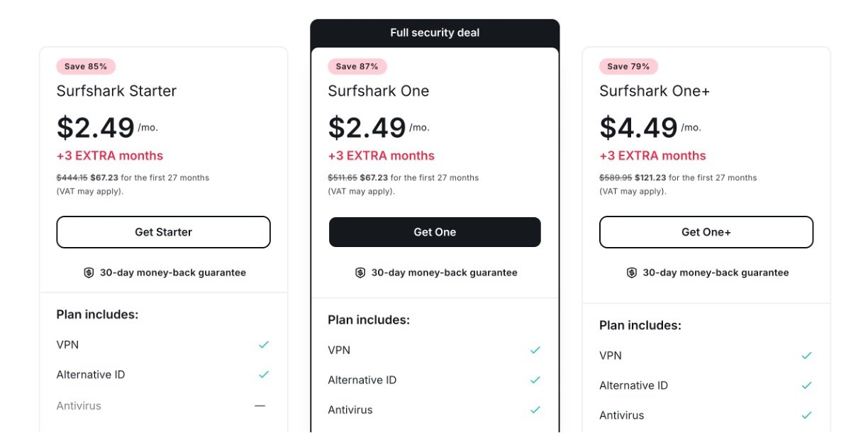Click the Surfshark One+ plan title
Image resolution: width=868 pixels, height=433 pixels.
(655, 91)
